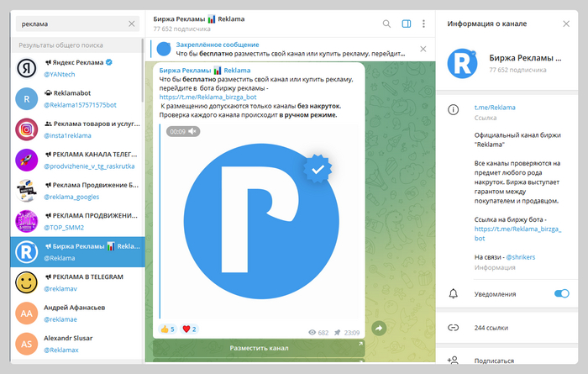588x374 pixels.
Task: Click the link icon next to 244 ссылки
Action: [453, 328]
